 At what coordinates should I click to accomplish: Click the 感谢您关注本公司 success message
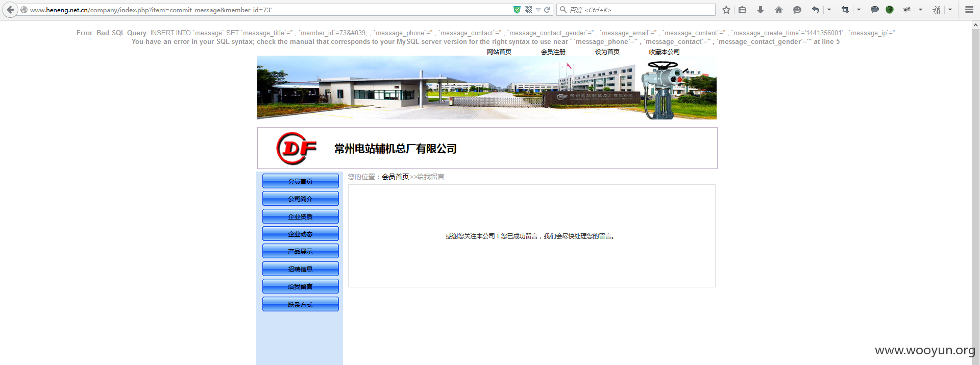point(531,236)
